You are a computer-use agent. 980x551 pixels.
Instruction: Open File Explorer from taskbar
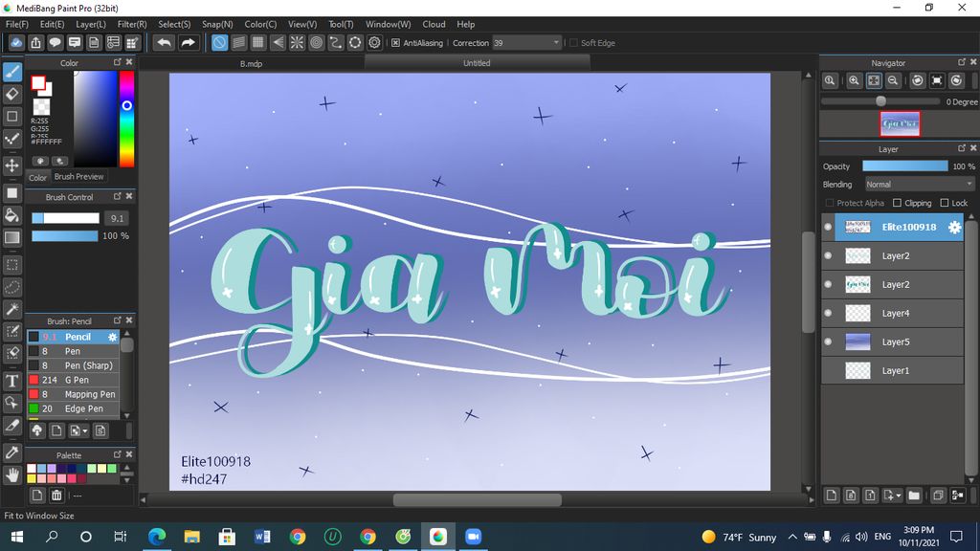tap(191, 537)
